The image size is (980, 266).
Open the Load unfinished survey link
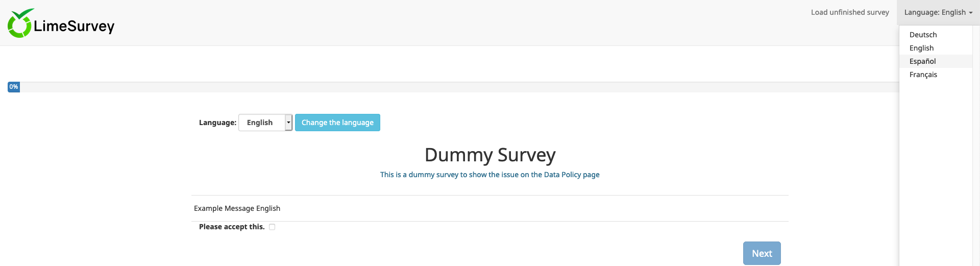(x=850, y=12)
